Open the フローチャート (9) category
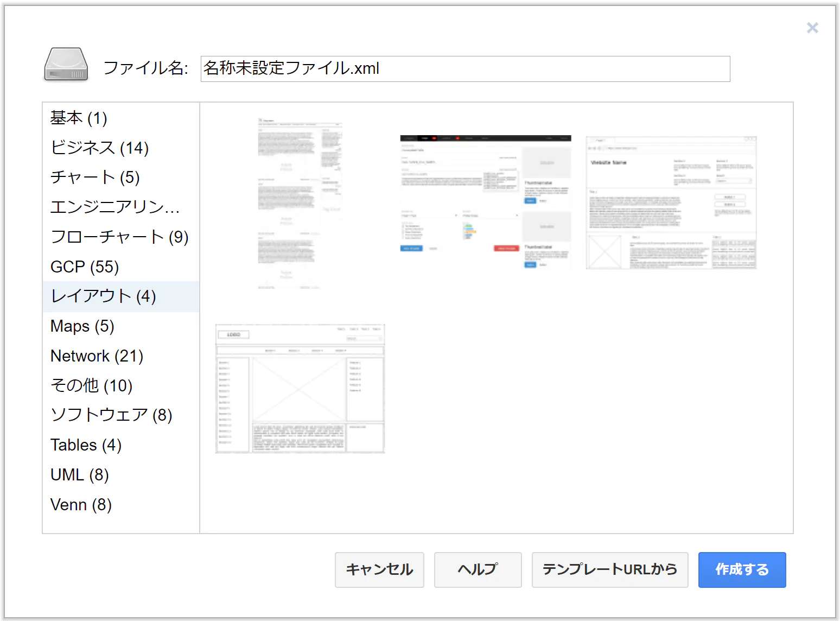Viewport: 840px width, 621px height. tap(121, 237)
